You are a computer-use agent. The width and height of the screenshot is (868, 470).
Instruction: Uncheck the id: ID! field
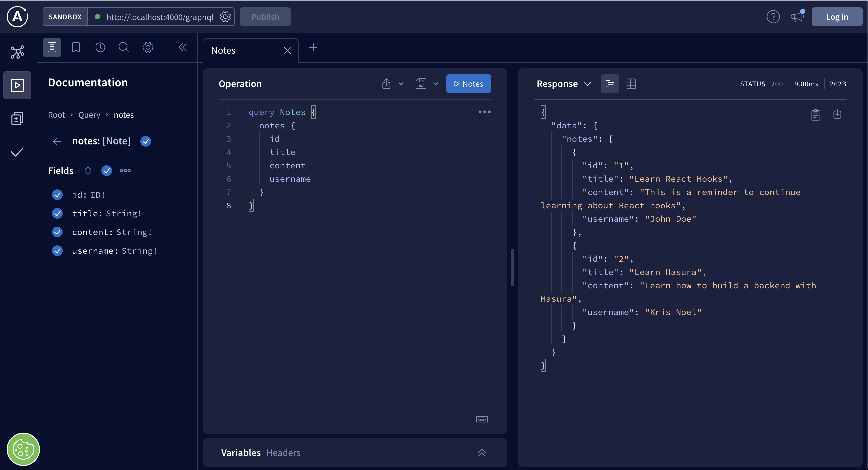click(x=57, y=195)
